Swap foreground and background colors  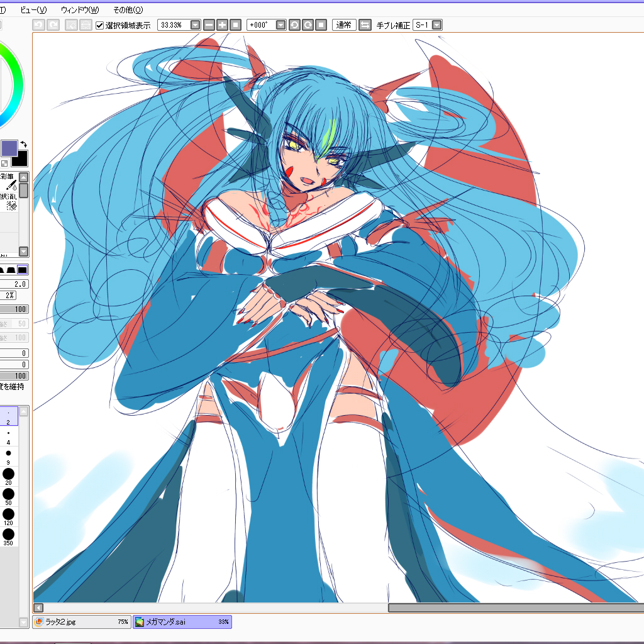pos(24,144)
